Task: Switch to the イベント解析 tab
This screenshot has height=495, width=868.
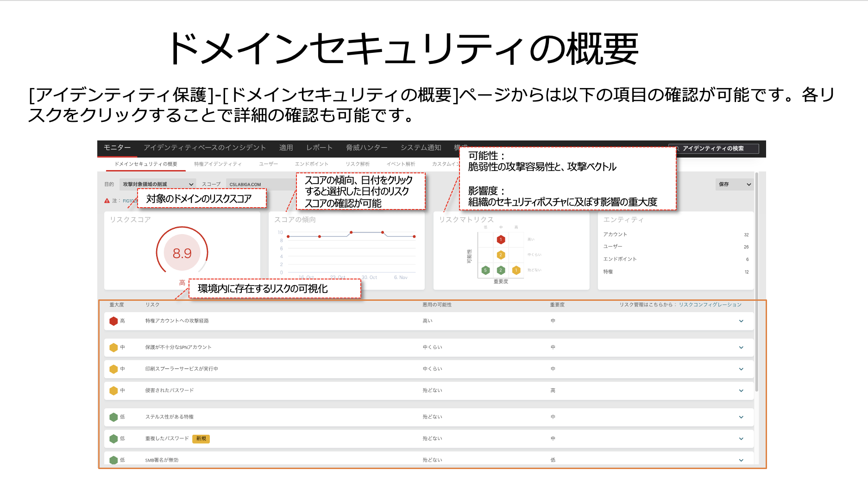Action: click(x=401, y=164)
